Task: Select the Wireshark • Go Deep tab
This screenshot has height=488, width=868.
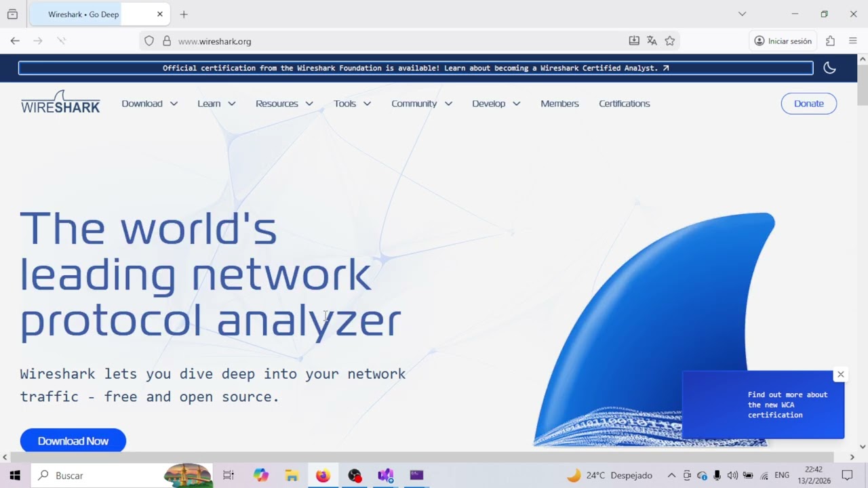Action: pyautogui.click(x=98, y=14)
